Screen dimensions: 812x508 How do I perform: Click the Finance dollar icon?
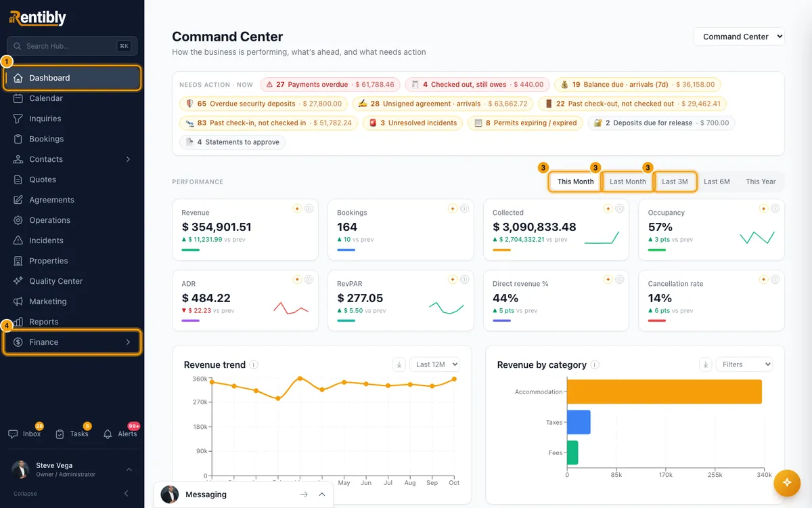tap(18, 342)
